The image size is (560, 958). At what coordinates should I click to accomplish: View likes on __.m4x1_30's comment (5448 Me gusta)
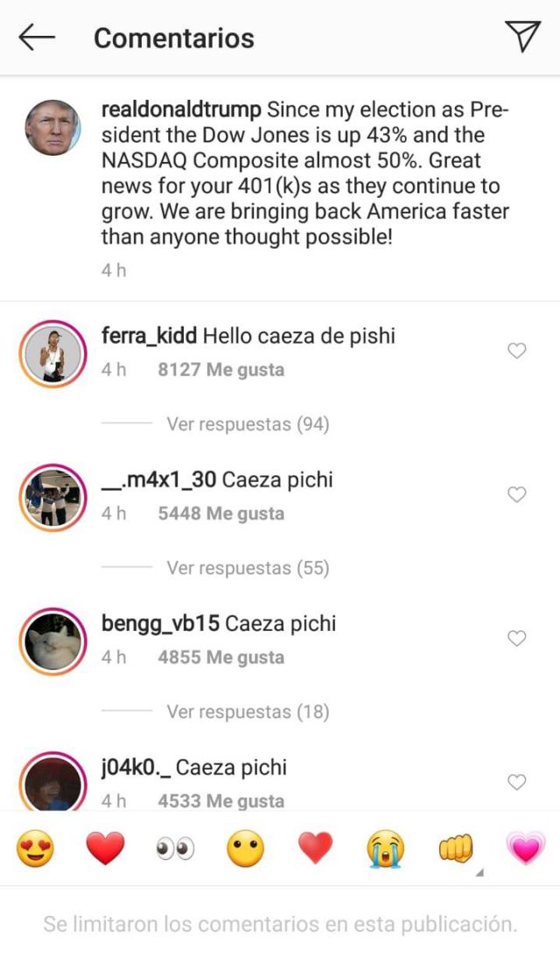tap(220, 514)
